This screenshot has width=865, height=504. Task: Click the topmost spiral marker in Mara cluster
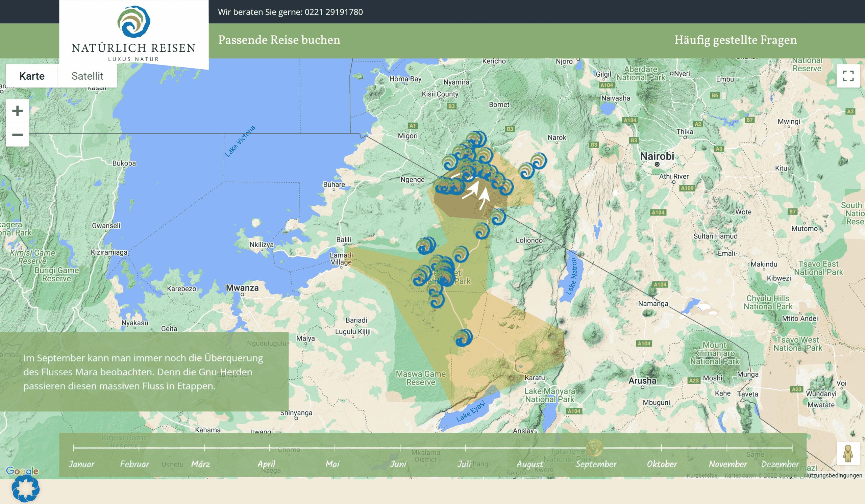click(x=477, y=139)
